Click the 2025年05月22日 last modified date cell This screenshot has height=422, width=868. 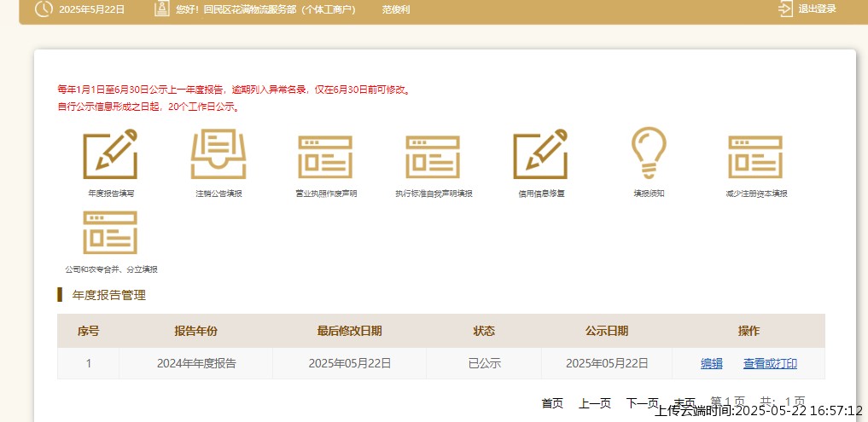349,363
